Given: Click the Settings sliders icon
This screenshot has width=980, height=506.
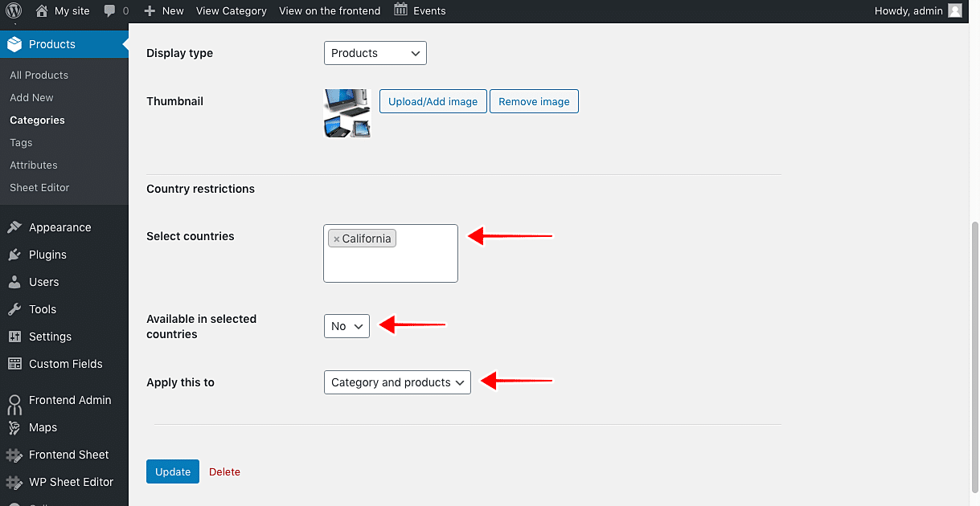Looking at the screenshot, I should pos(14,337).
